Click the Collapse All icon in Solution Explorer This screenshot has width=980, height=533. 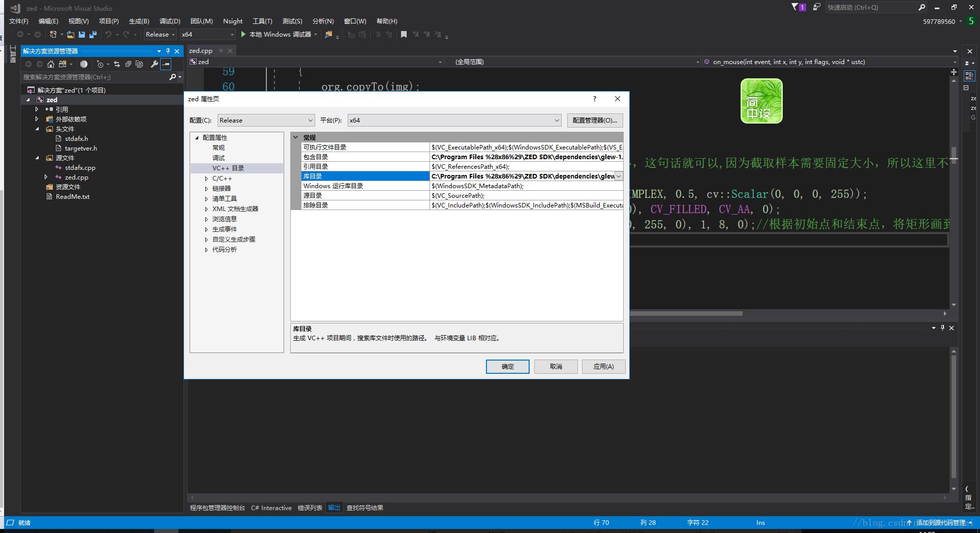coord(128,64)
